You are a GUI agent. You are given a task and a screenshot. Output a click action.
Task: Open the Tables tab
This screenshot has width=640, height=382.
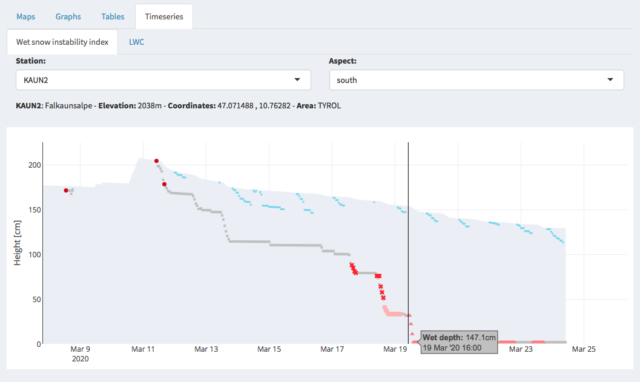click(x=113, y=17)
